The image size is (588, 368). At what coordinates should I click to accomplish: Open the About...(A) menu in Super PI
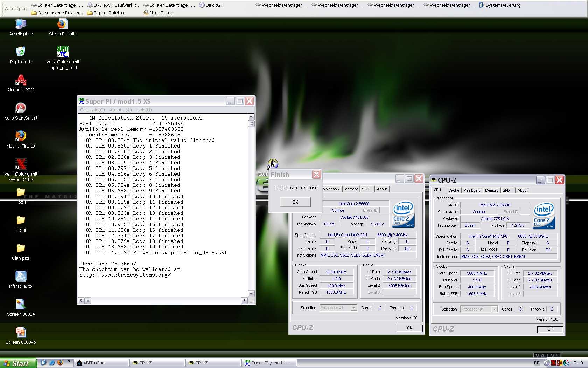tap(121, 110)
